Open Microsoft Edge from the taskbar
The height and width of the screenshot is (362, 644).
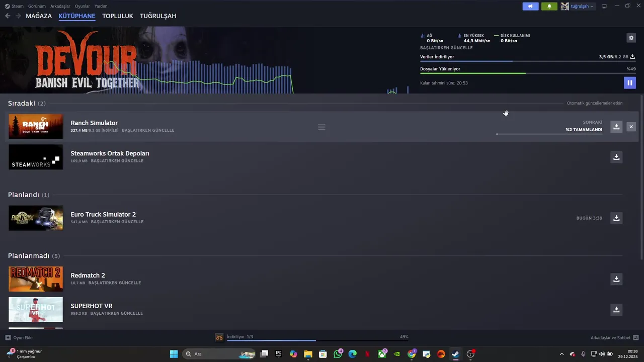[x=352, y=354]
